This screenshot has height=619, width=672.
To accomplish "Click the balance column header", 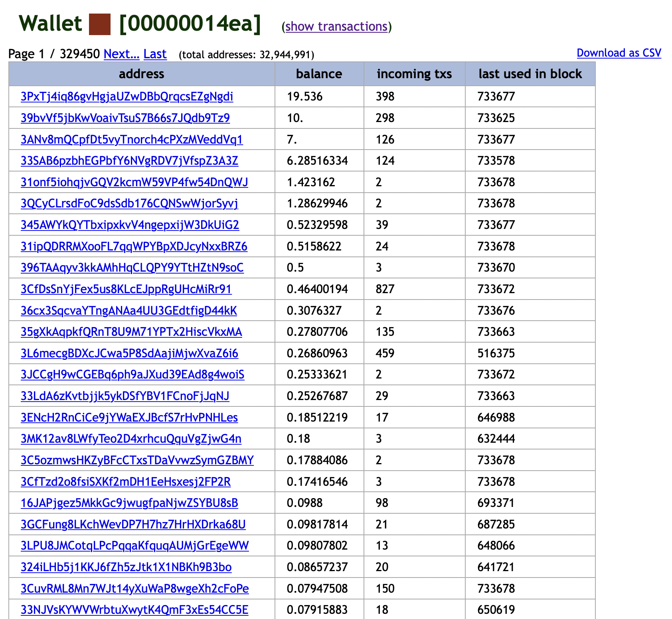I will [319, 74].
